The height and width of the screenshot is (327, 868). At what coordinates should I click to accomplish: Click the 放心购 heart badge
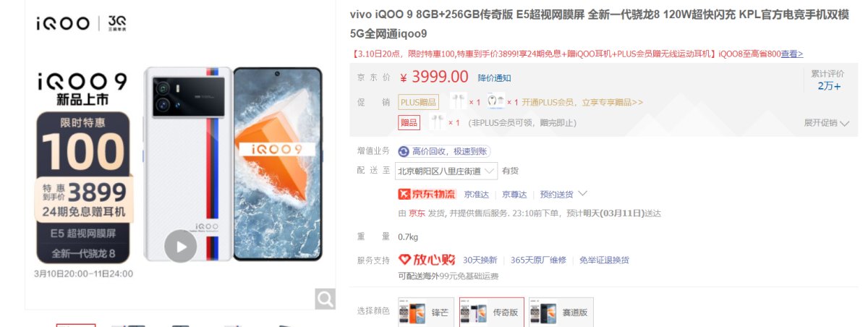click(427, 260)
